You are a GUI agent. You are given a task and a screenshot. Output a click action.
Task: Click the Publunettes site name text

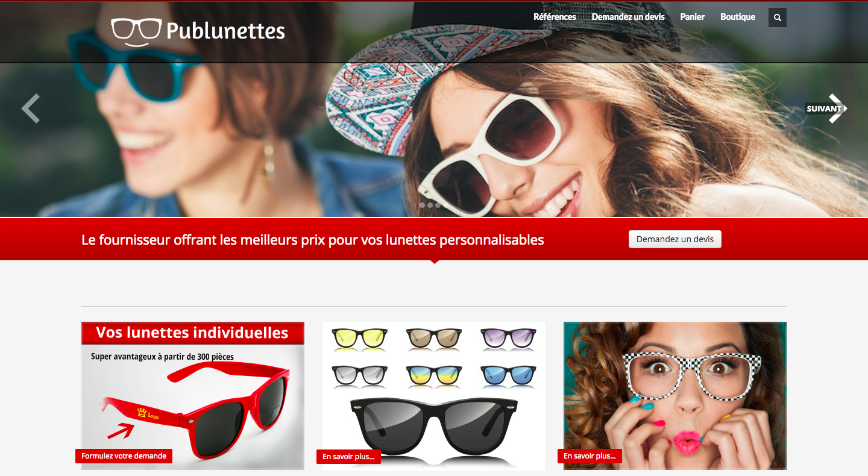click(225, 31)
